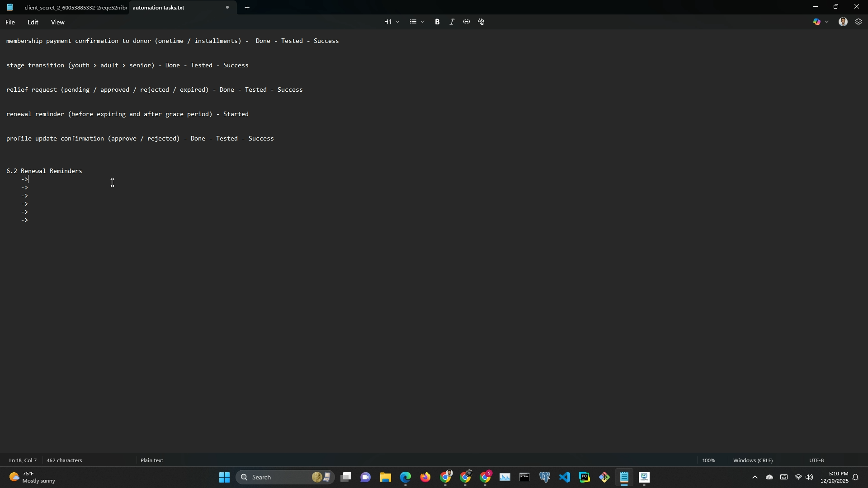Image resolution: width=868 pixels, height=488 pixels.
Task: Open the Edit menu
Action: pyautogui.click(x=33, y=22)
